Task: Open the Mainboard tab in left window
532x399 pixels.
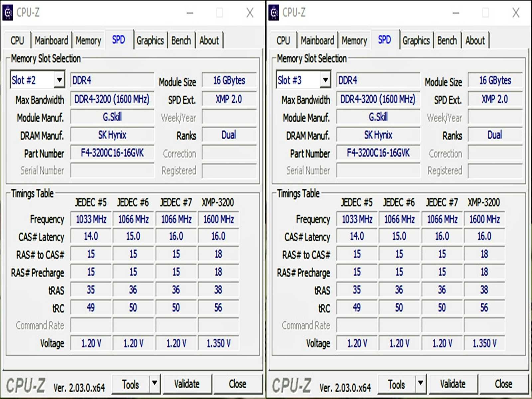Action: 51,41
